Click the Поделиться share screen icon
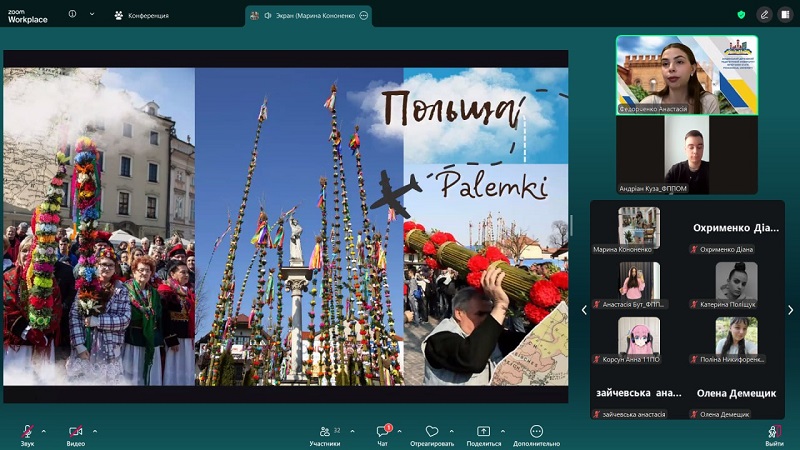Screen dimensions: 800x450 (484, 432)
